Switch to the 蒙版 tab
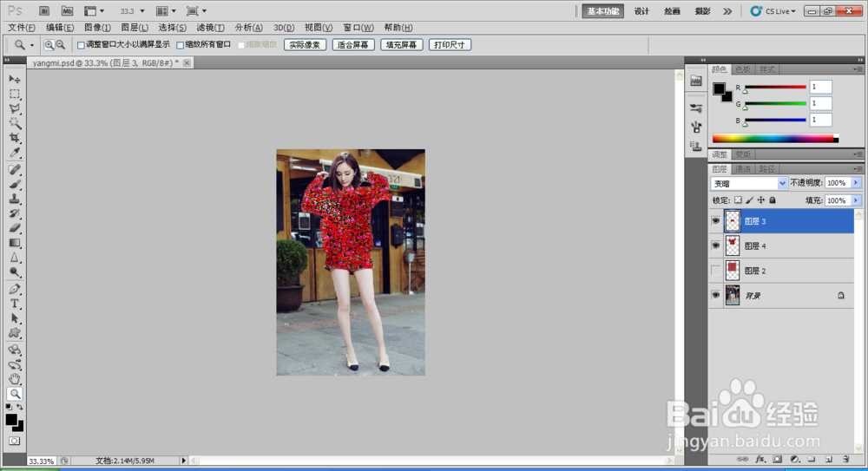 click(743, 154)
